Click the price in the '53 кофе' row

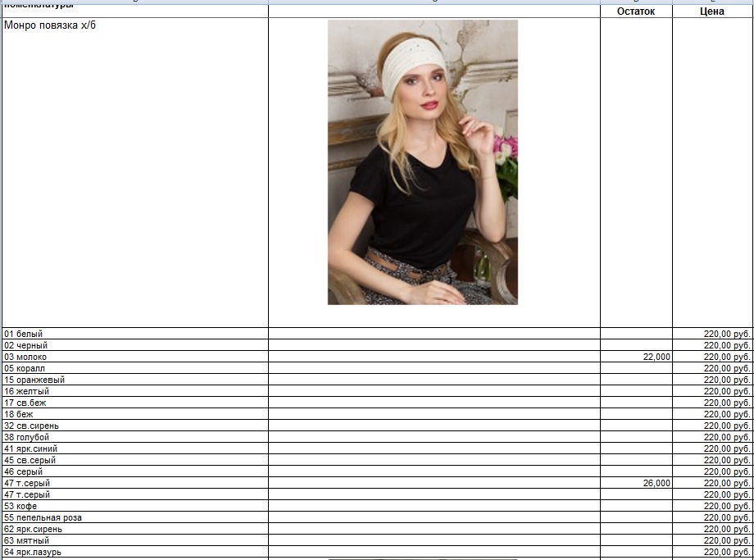click(x=727, y=506)
